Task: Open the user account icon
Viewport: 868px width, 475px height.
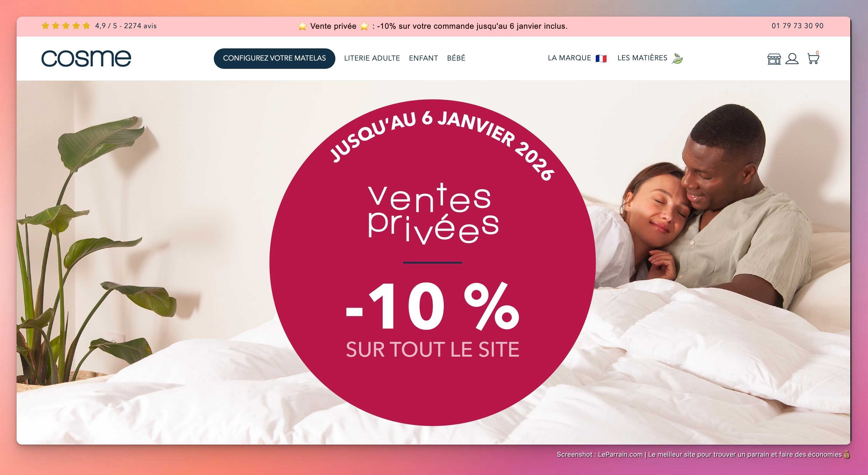Action: (792, 59)
